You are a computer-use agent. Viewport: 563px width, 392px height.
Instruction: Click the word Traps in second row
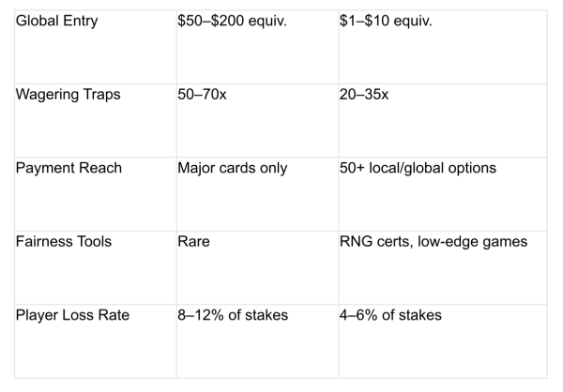click(101, 95)
